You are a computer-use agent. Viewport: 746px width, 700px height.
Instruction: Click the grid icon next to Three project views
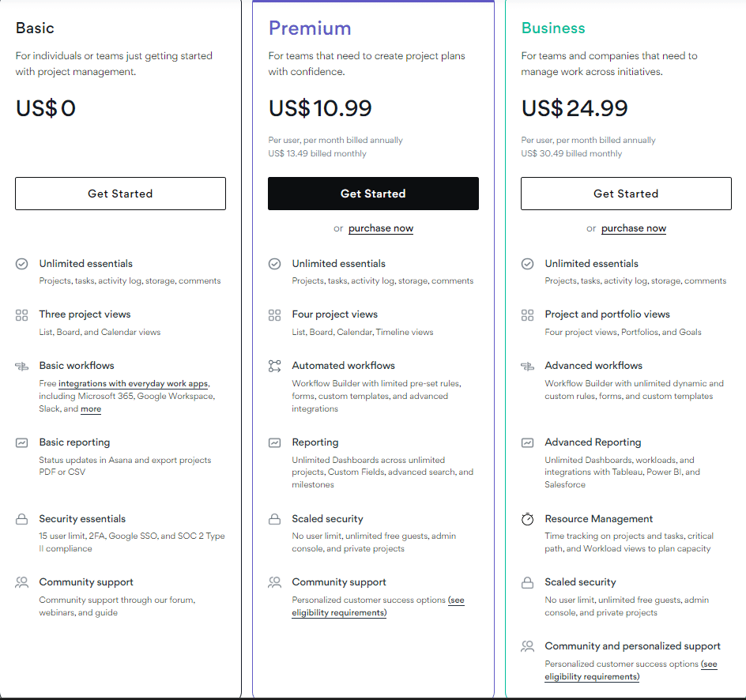(x=22, y=315)
